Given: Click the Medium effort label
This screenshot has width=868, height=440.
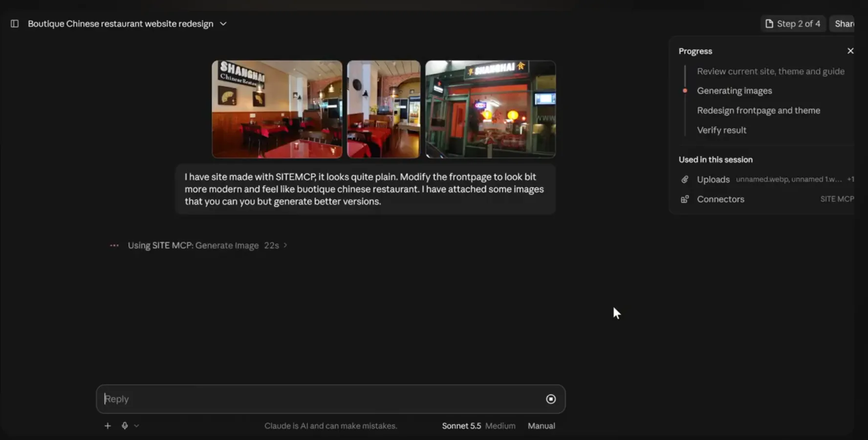Looking at the screenshot, I should (500, 426).
